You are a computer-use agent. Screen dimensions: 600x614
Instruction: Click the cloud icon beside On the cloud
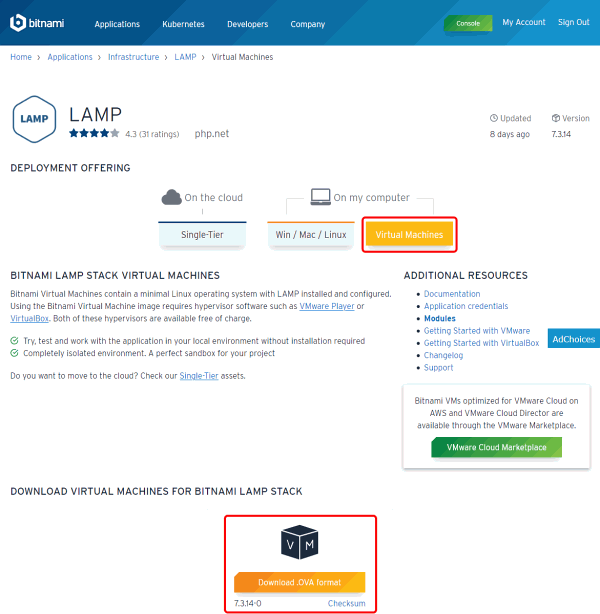pos(172,197)
